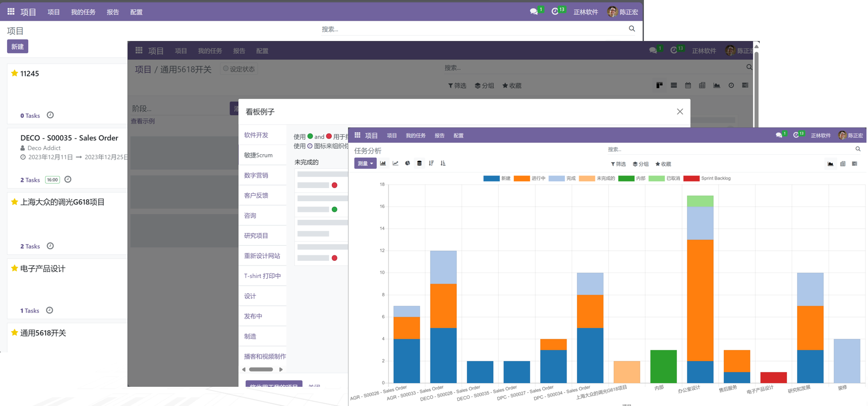This screenshot has width=868, height=406.
Task: Sort task analysis chart descending
Action: tap(431, 163)
